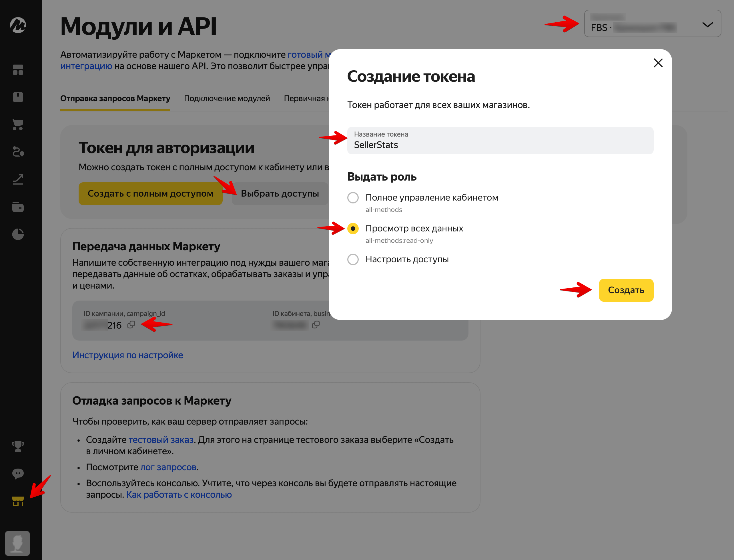Open the dashboard grid icon in sidebar
This screenshot has width=734, height=560.
pyautogui.click(x=18, y=70)
